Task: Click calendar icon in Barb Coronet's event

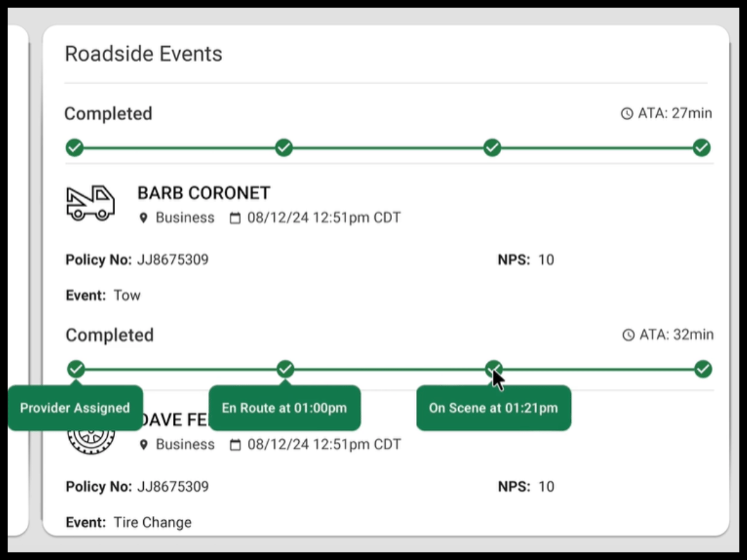Action: click(x=235, y=218)
